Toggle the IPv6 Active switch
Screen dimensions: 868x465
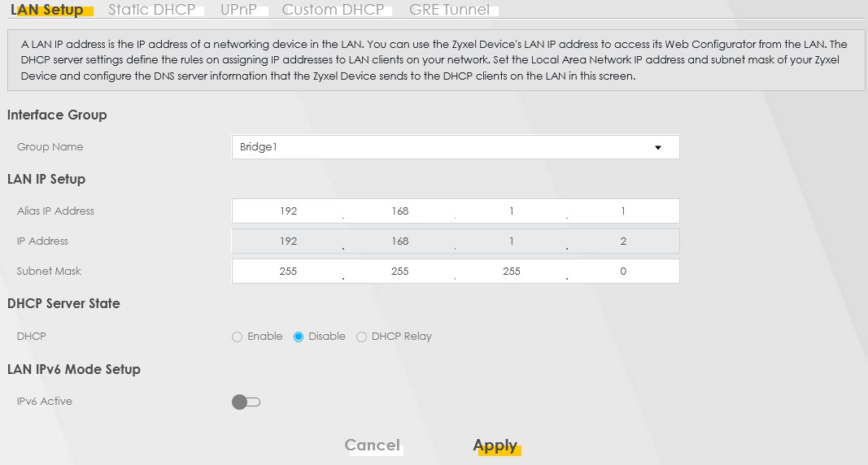(246, 402)
